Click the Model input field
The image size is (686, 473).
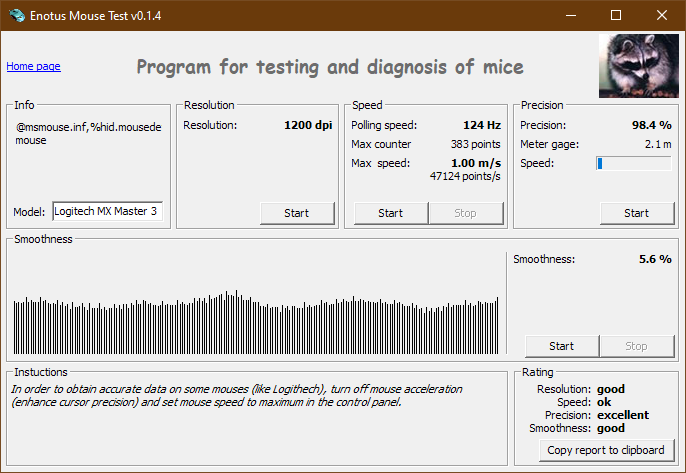(x=108, y=211)
